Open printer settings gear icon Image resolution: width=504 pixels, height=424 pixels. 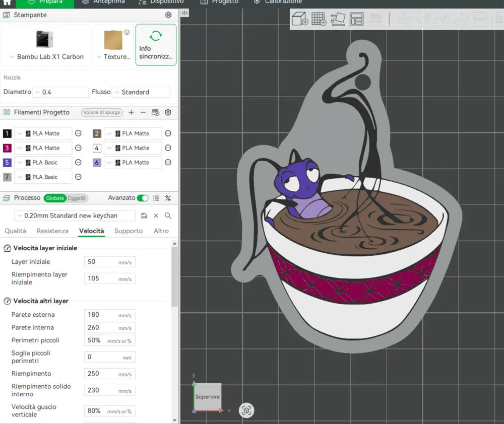tap(168, 15)
